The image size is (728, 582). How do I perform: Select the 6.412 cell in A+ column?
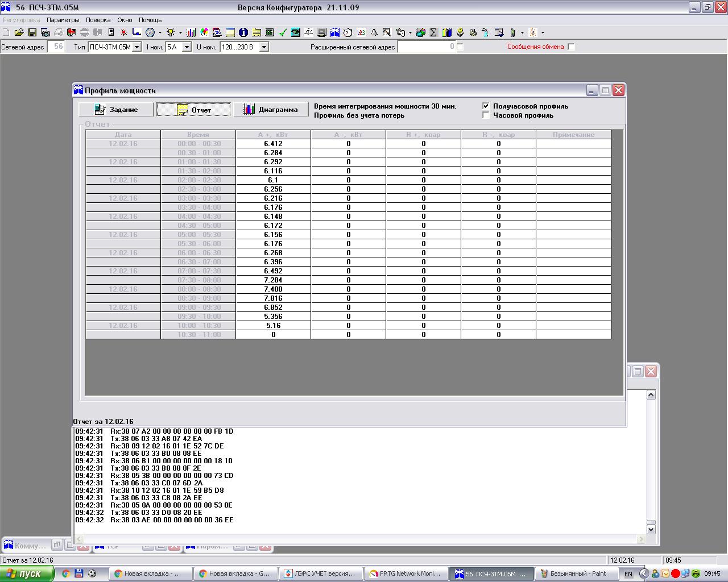tap(273, 144)
